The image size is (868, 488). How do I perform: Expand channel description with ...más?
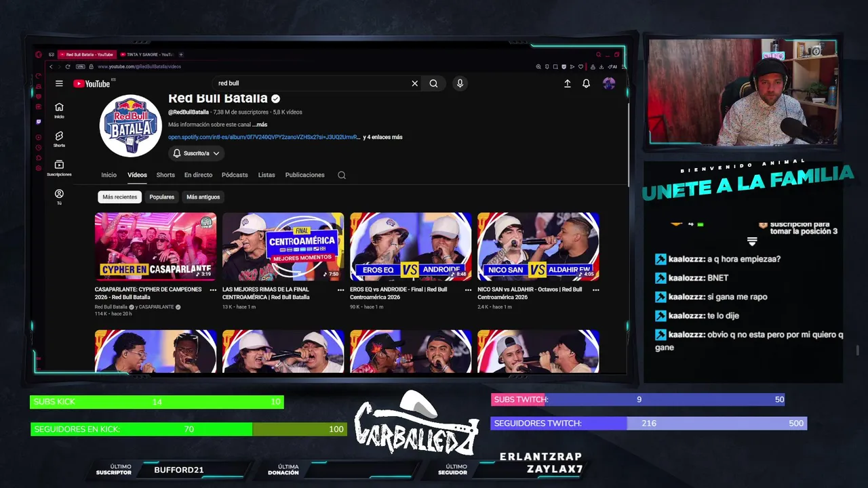point(260,125)
